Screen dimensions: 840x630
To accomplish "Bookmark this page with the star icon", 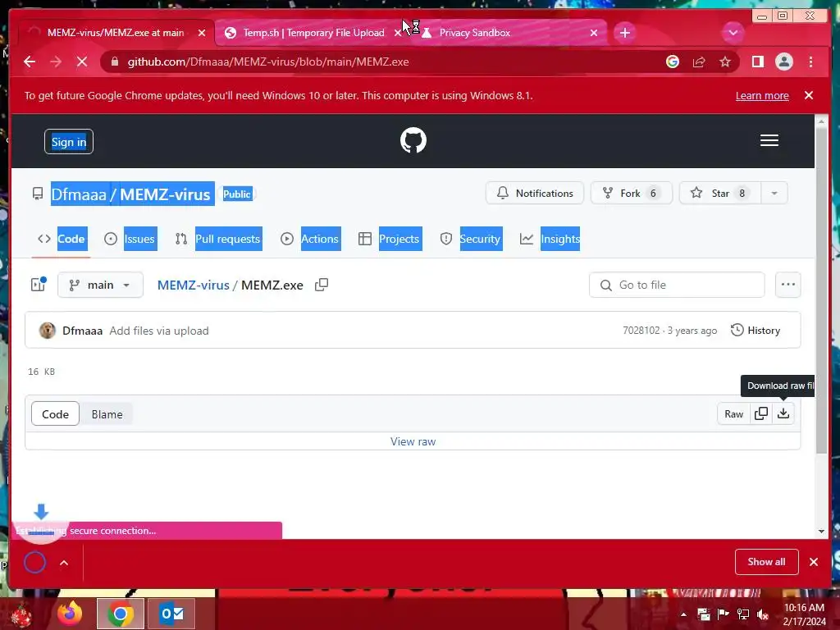I will (725, 62).
